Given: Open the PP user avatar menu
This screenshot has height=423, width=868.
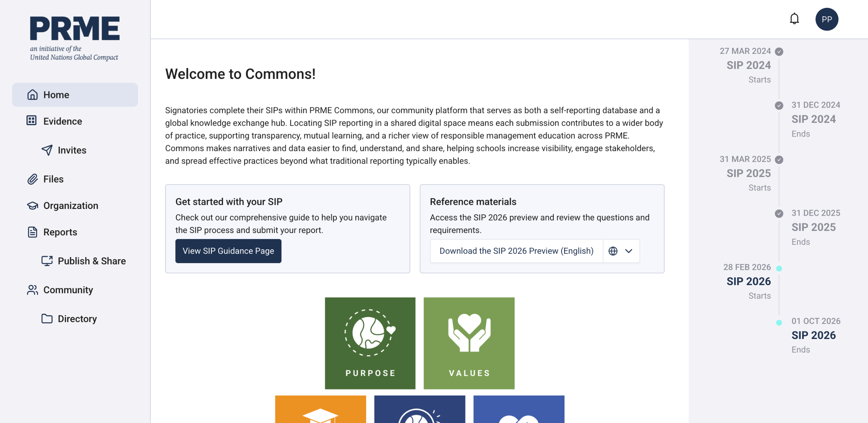Looking at the screenshot, I should pos(826,19).
